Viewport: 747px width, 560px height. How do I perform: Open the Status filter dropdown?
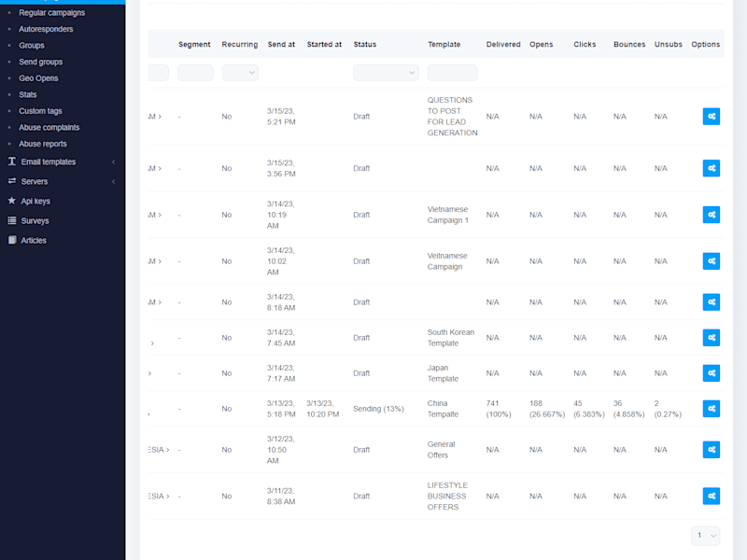[x=386, y=73]
